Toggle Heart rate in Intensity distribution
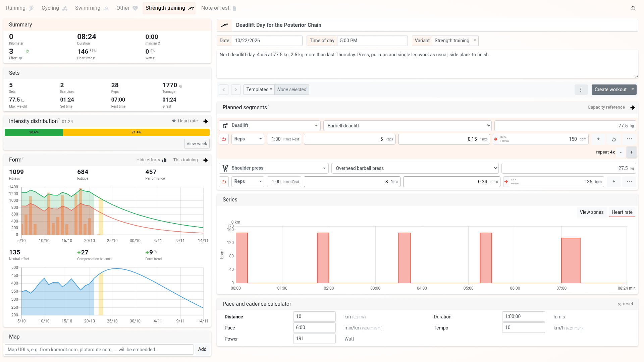This screenshot has height=362, width=644. tap(185, 121)
